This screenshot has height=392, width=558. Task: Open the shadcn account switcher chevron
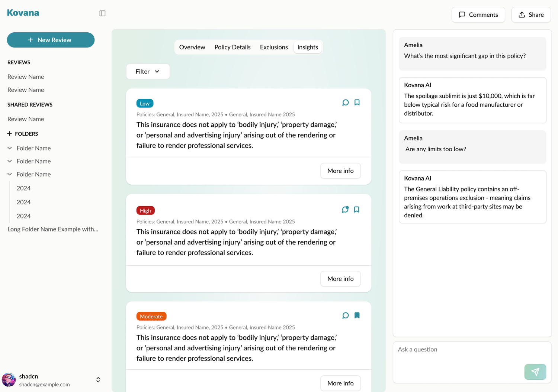click(98, 380)
